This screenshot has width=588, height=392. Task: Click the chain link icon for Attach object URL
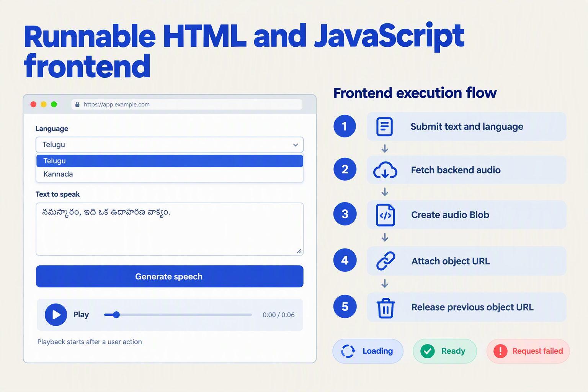pos(385,261)
